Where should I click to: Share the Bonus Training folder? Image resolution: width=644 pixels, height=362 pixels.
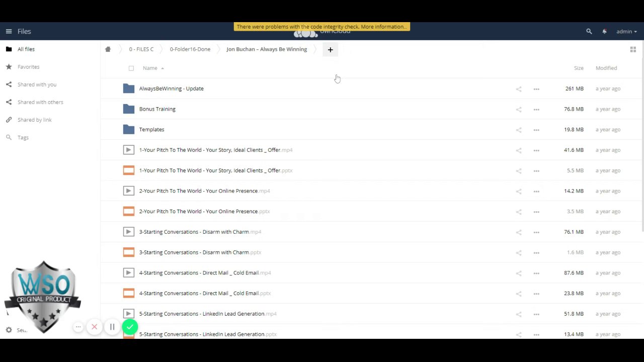pos(519,109)
